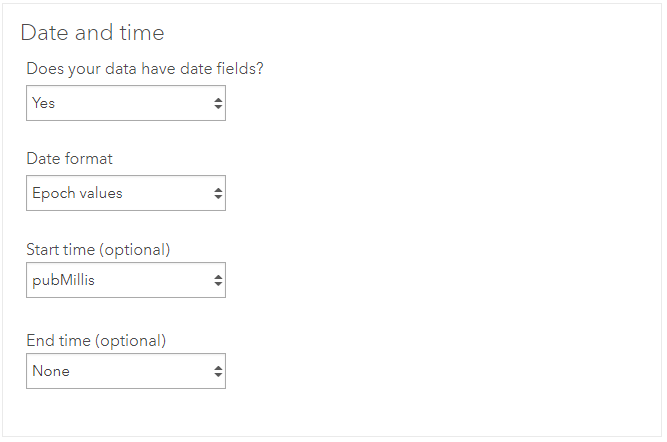Click the 'End time (optional)' label
The image size is (667, 442).
[x=96, y=340]
